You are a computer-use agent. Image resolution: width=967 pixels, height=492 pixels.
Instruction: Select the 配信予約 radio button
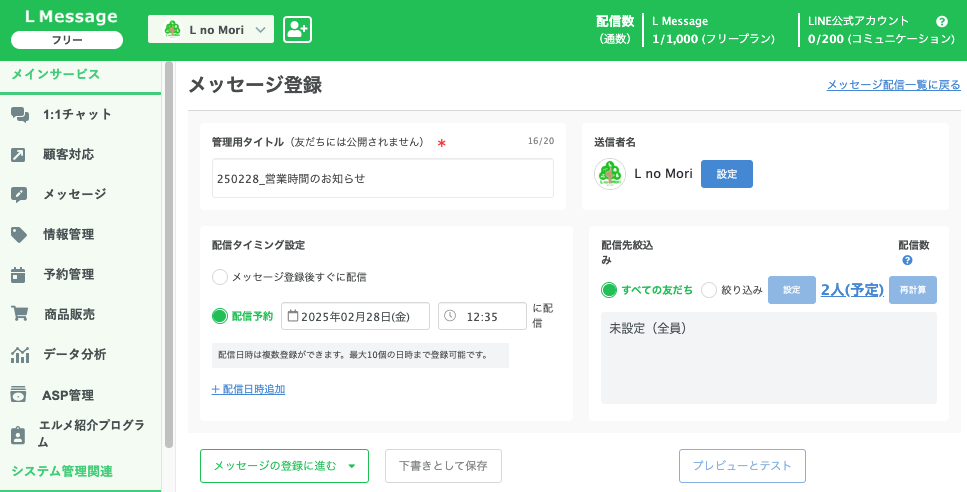[x=220, y=316]
